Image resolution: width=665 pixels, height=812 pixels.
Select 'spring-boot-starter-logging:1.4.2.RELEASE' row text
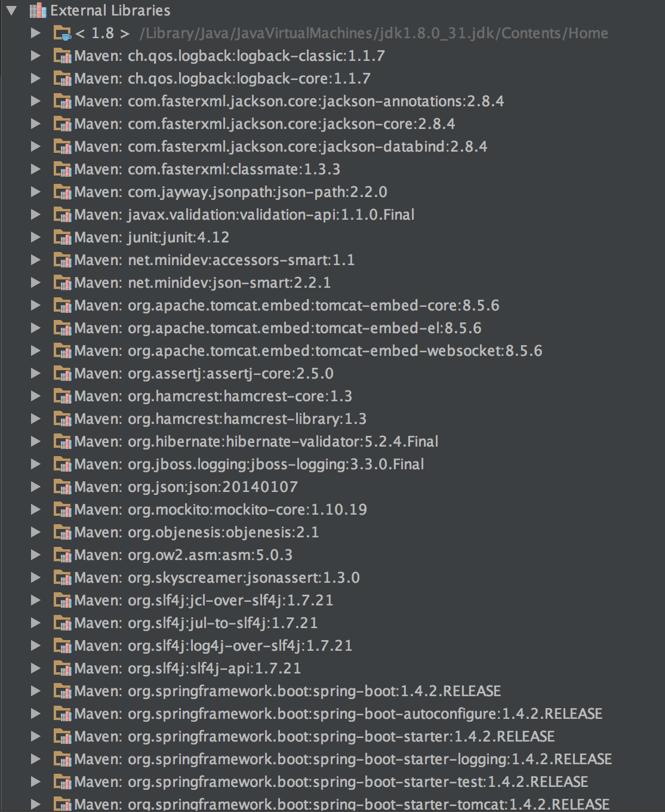(x=343, y=759)
